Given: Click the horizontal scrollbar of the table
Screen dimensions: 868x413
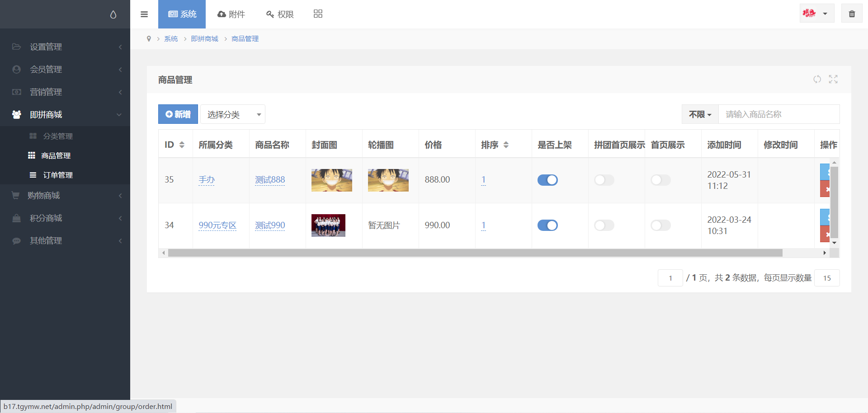Looking at the screenshot, I should [x=475, y=253].
